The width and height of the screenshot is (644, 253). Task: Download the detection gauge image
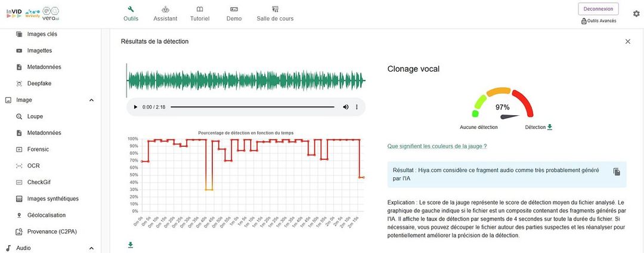(550, 127)
